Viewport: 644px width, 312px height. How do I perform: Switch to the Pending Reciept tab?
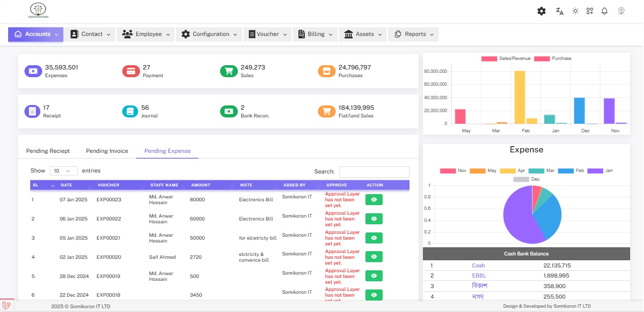(48, 151)
